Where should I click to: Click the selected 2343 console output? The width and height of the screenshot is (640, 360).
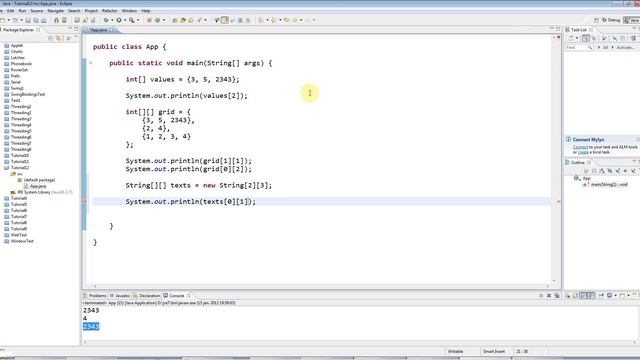pyautogui.click(x=91, y=327)
